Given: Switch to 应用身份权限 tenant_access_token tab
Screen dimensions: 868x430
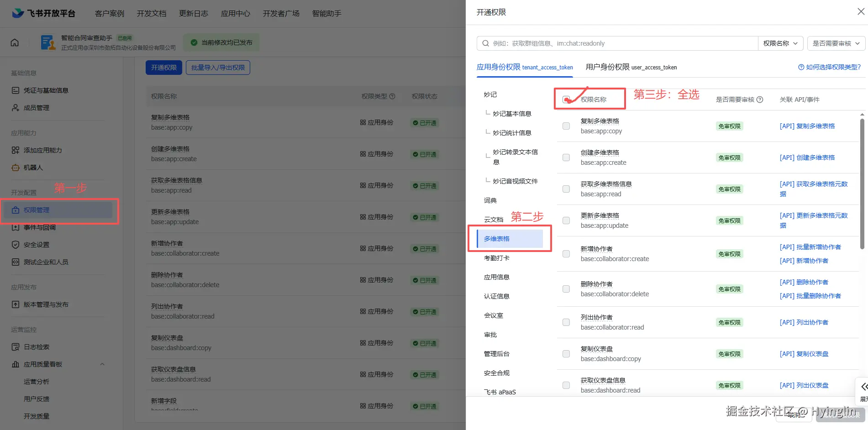Looking at the screenshot, I should (x=525, y=67).
